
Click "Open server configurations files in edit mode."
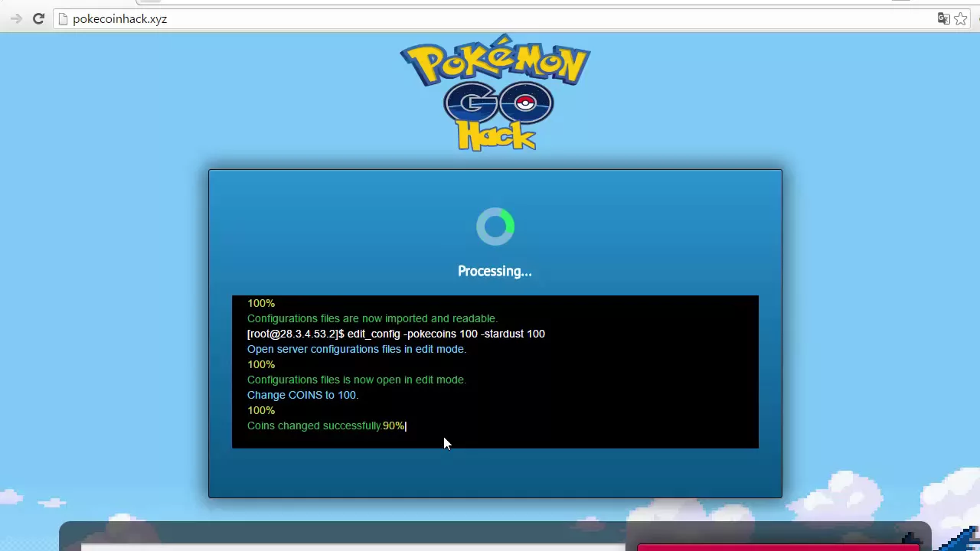[x=357, y=349]
